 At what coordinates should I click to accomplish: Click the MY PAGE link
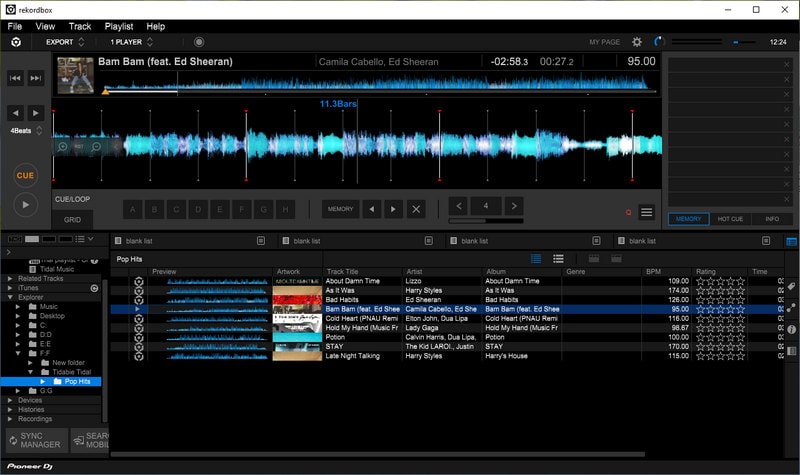tap(605, 42)
